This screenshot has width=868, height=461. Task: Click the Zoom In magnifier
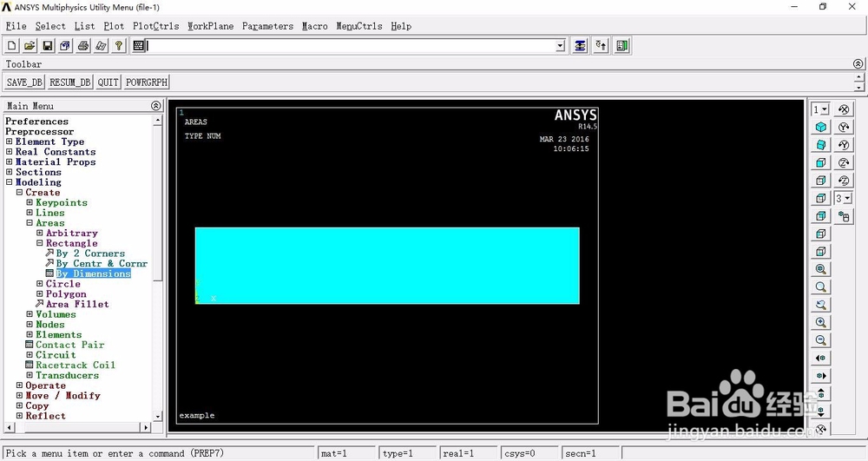(821, 322)
